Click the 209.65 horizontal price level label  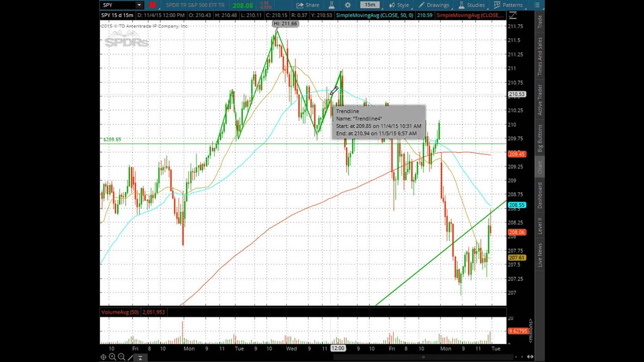(112, 139)
